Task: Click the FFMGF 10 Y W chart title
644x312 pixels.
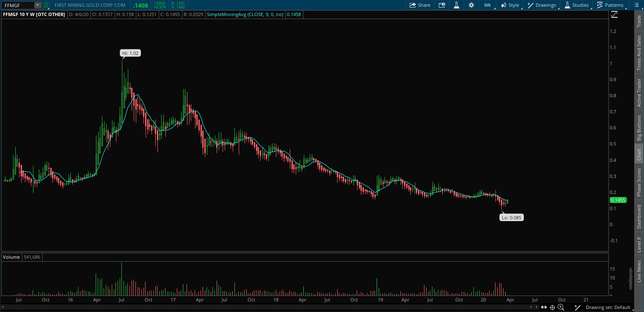Action: pos(35,14)
